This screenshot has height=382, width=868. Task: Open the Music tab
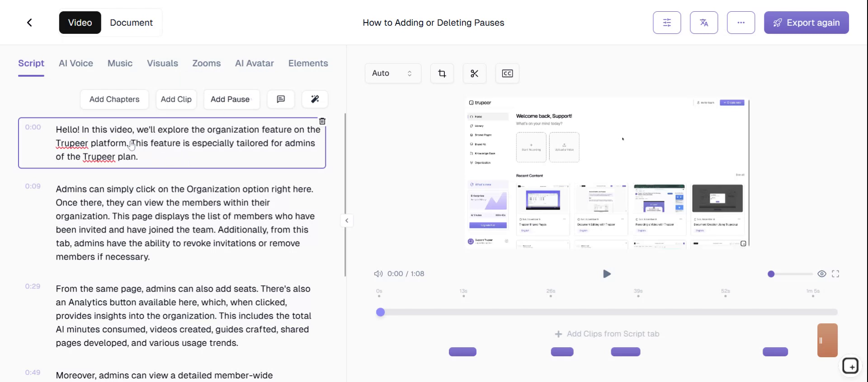click(x=120, y=63)
